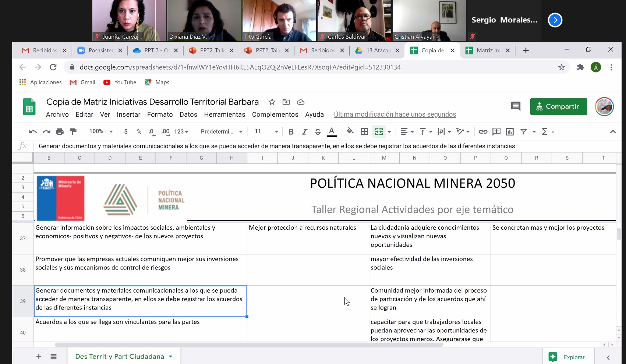Open the Última modificación hace unos segundos link
The width and height of the screenshot is (626, 364).
pos(395,114)
